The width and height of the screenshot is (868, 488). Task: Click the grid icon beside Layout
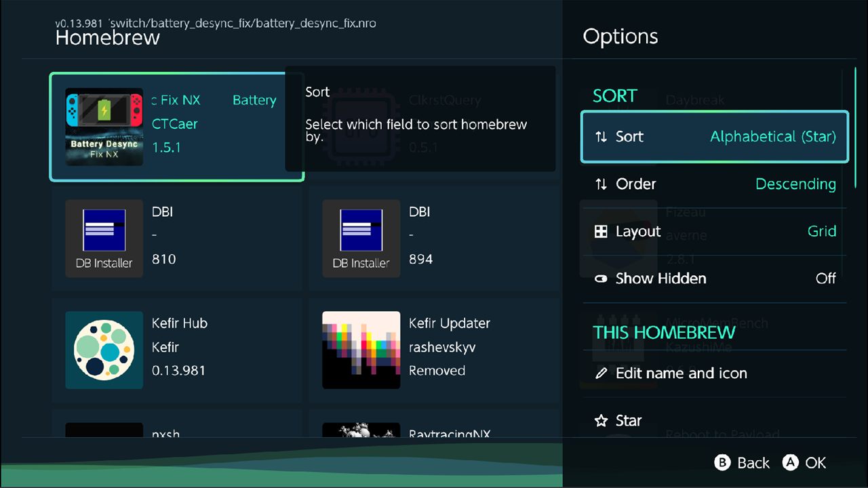pos(601,232)
